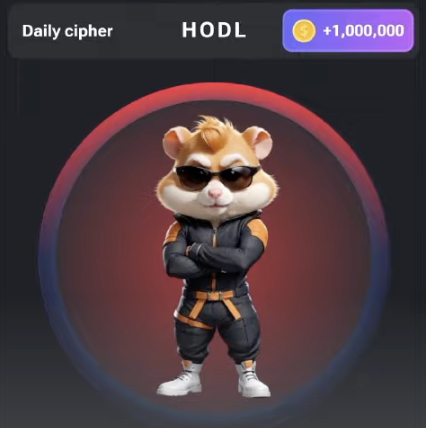
Task: Click the letter L in HODL
Action: pyautogui.click(x=241, y=30)
